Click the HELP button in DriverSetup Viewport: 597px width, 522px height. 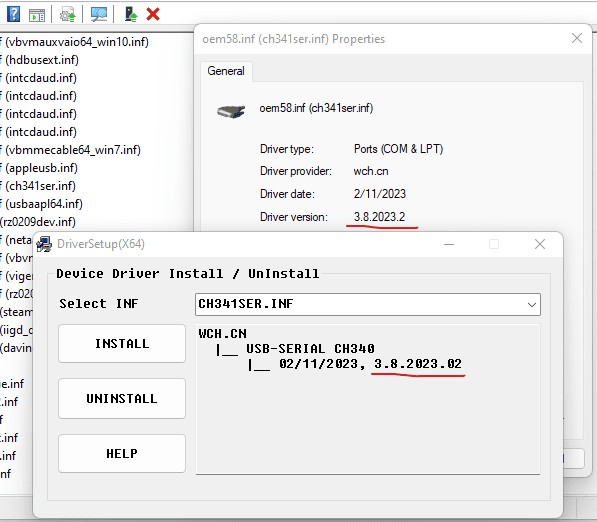pos(122,453)
